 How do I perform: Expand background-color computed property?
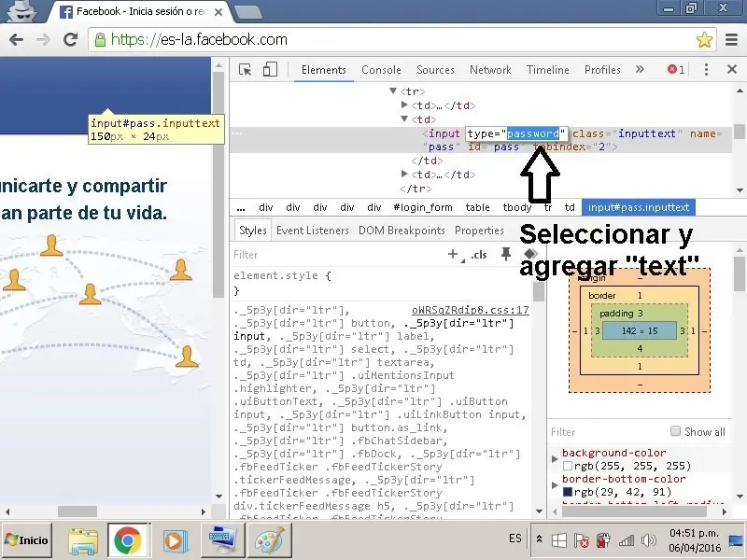pyautogui.click(x=555, y=459)
